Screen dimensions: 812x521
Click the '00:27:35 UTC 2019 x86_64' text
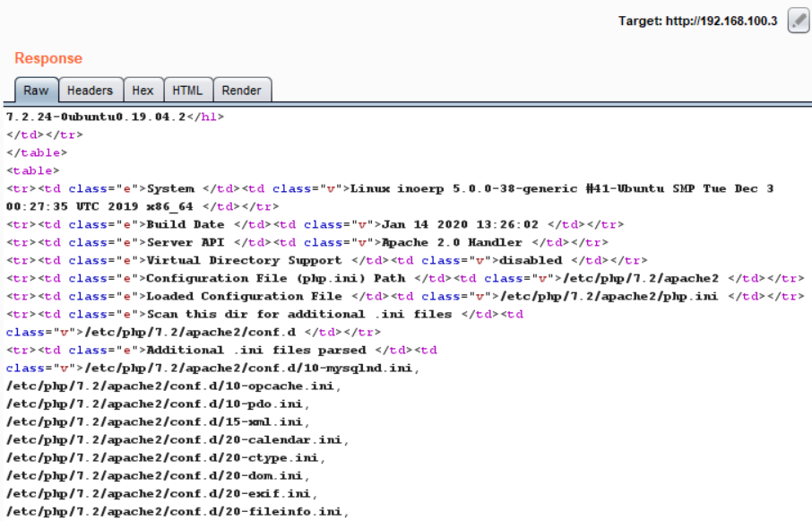[99, 206]
